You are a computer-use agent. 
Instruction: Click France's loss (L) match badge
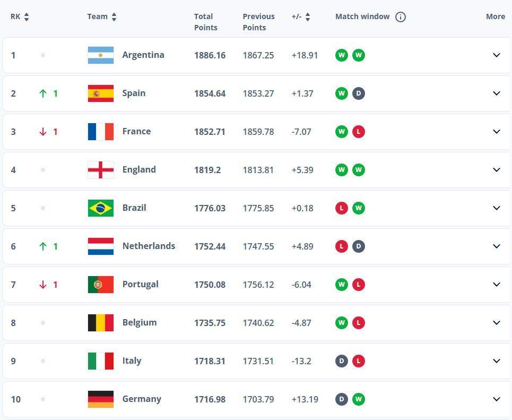point(359,132)
